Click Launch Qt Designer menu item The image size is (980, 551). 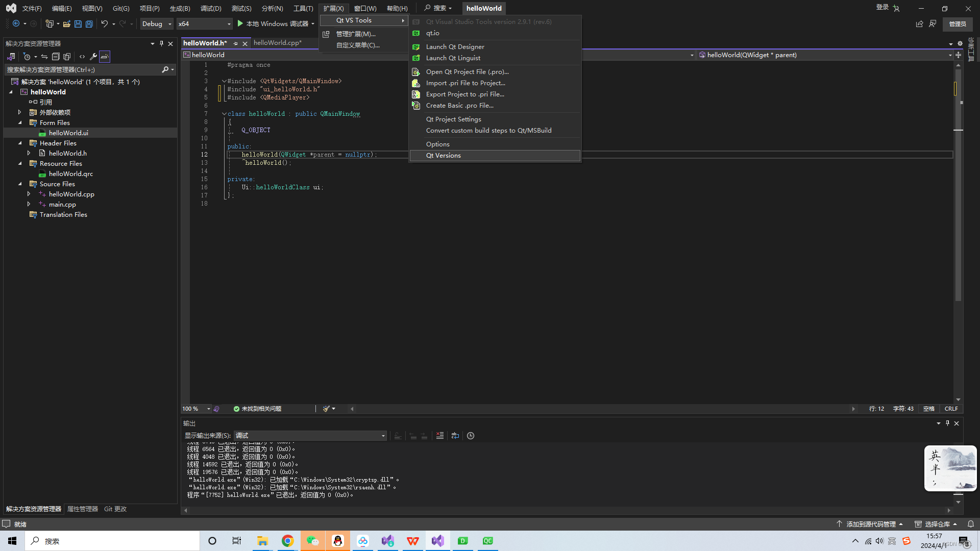(x=455, y=47)
